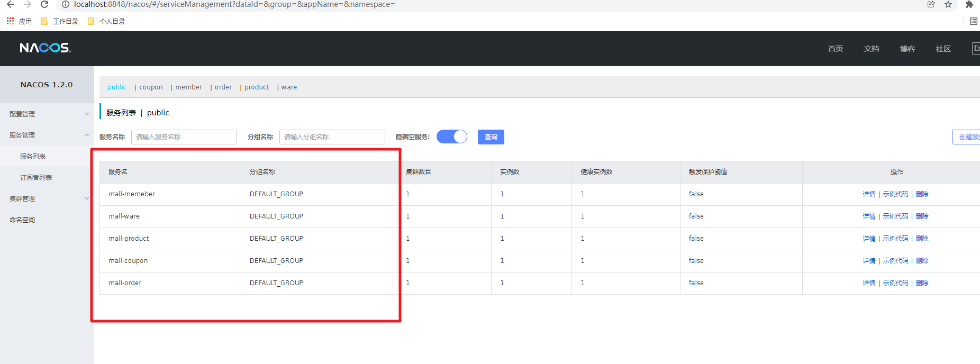Open 订阅者列表 in the sidebar
980x364 pixels.
click(36, 177)
